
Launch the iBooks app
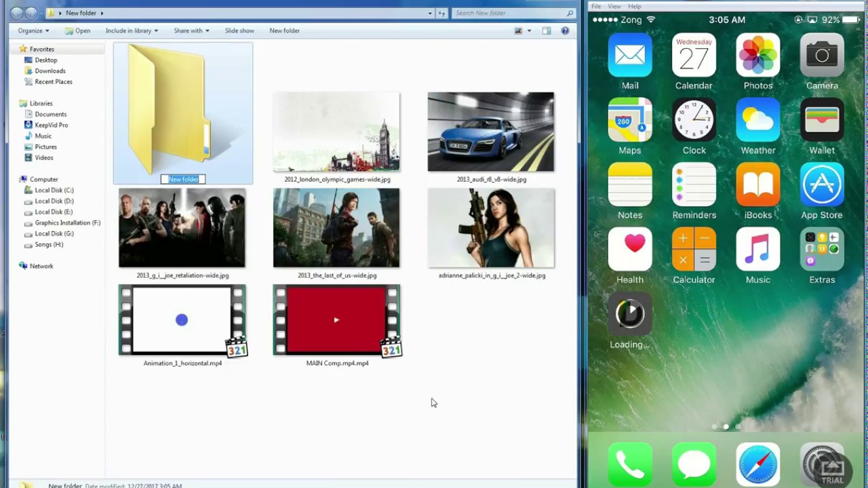(757, 184)
